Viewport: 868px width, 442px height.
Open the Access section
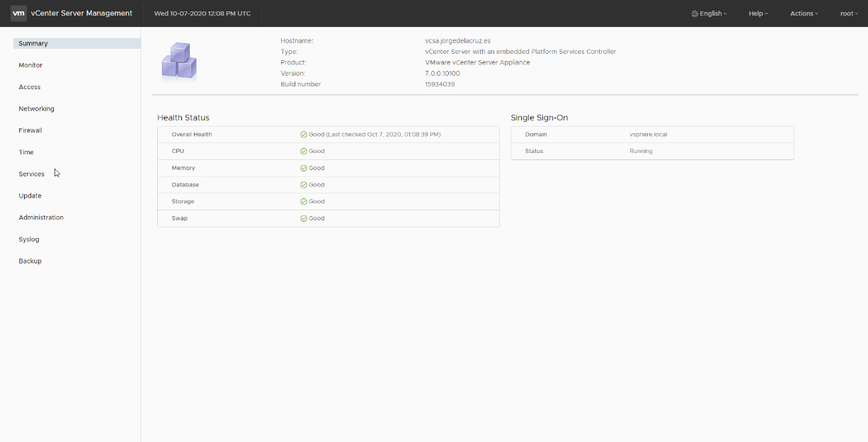tap(30, 87)
